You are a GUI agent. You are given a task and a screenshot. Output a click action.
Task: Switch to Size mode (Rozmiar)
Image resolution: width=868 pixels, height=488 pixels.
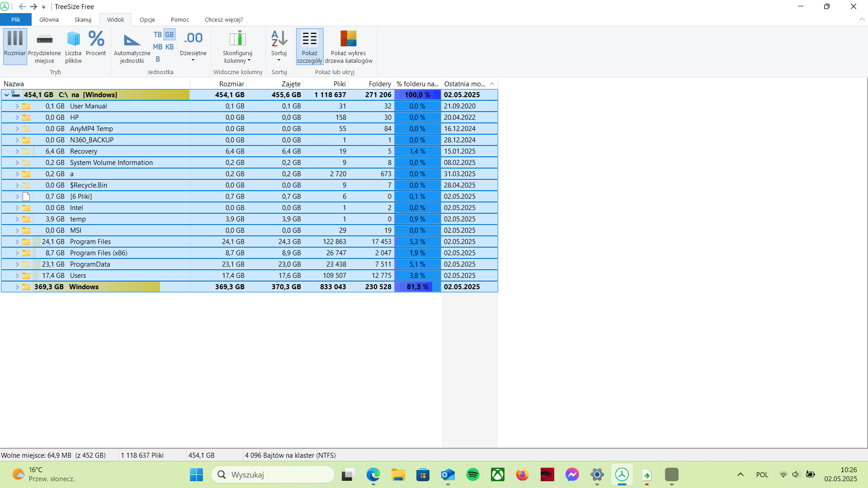(x=15, y=44)
